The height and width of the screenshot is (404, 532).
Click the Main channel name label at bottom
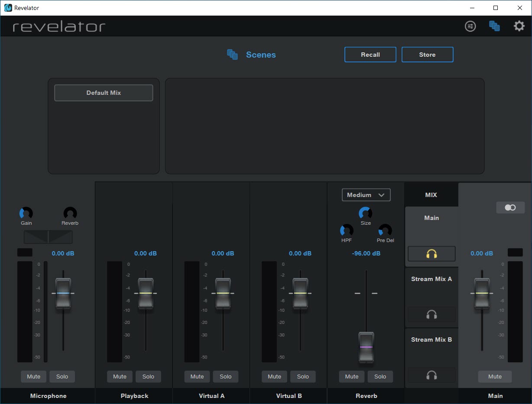(x=496, y=396)
